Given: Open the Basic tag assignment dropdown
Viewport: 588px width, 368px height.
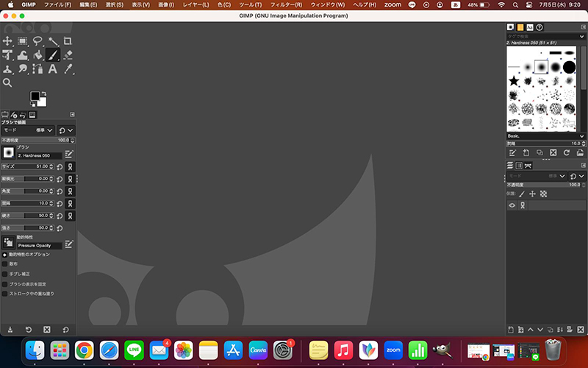Looking at the screenshot, I should click(581, 136).
